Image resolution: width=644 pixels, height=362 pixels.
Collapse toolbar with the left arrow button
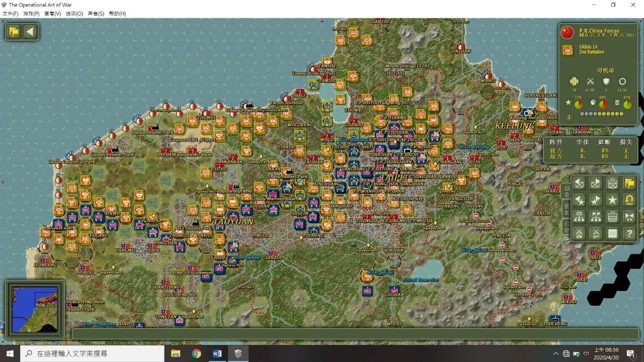pos(30,32)
